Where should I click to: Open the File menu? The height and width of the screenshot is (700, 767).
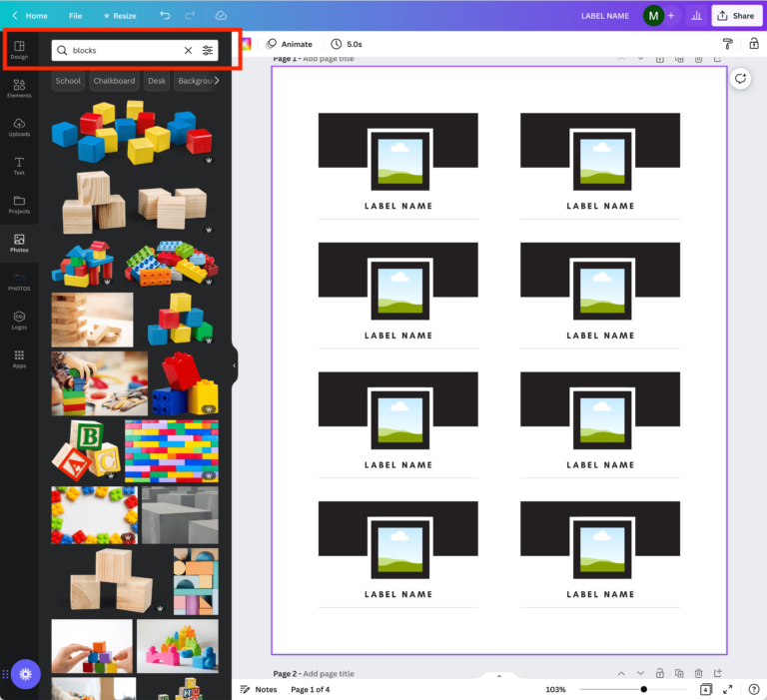pos(76,16)
